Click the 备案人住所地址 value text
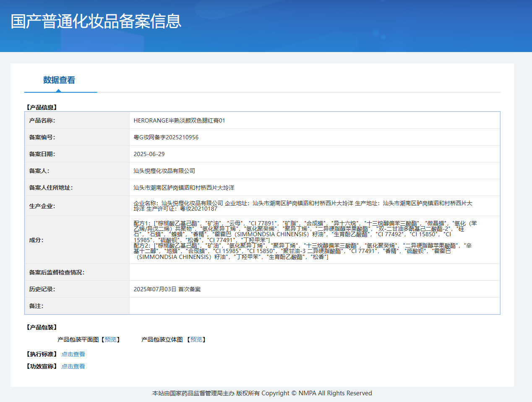The height and width of the screenshot is (402, 532). 184,188
